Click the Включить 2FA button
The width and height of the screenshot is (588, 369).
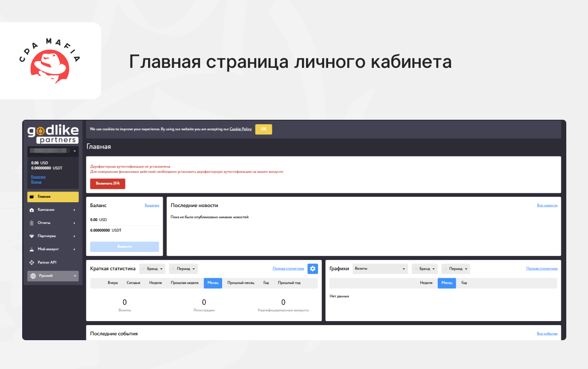pyautogui.click(x=108, y=184)
